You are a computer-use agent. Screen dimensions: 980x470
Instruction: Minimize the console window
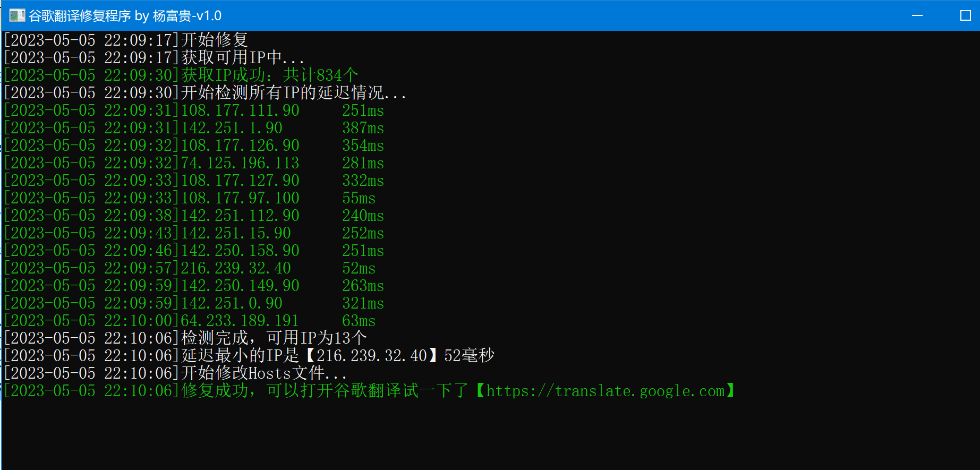click(917, 15)
